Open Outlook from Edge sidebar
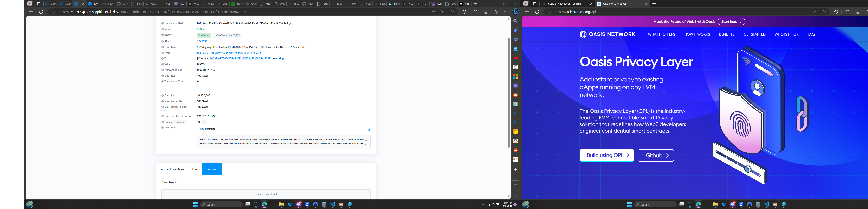The height and width of the screenshot is (209, 868). point(515,49)
